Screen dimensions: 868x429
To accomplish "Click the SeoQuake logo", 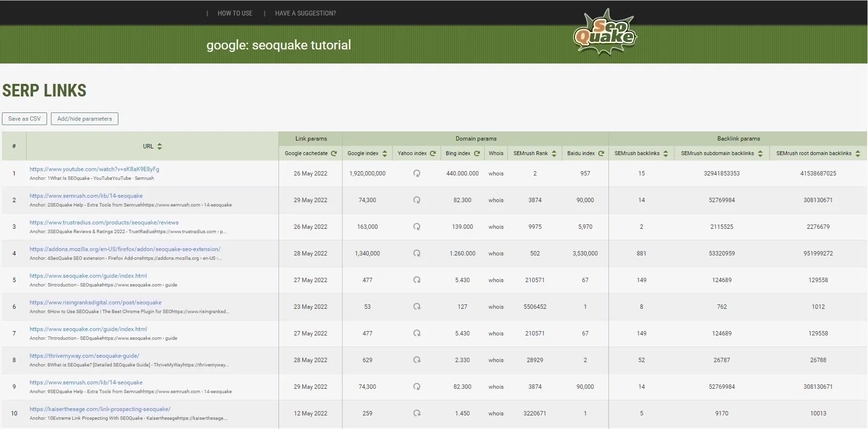I will (x=605, y=32).
